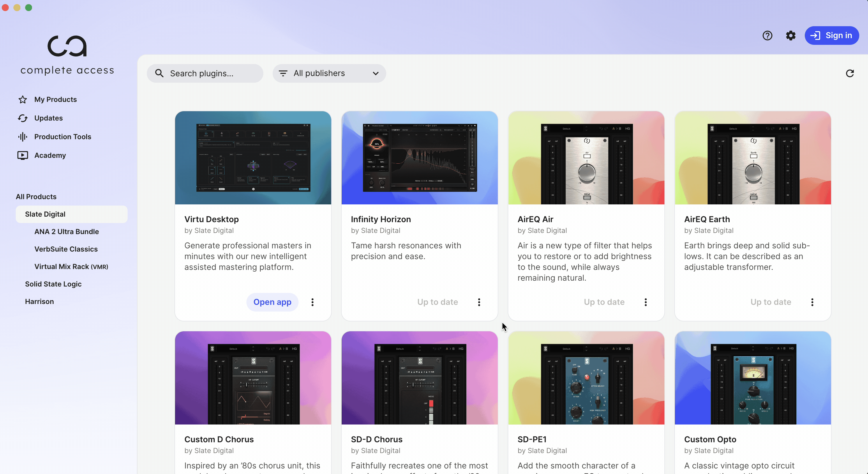Close the window with the red button
This screenshot has width=868, height=474.
[x=6, y=7]
